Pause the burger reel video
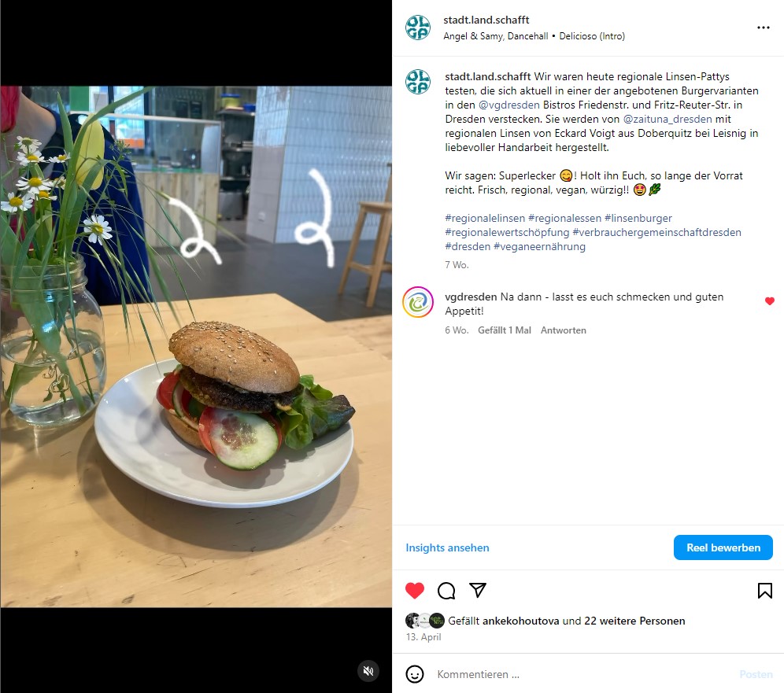The image size is (784, 693). pyautogui.click(x=196, y=347)
